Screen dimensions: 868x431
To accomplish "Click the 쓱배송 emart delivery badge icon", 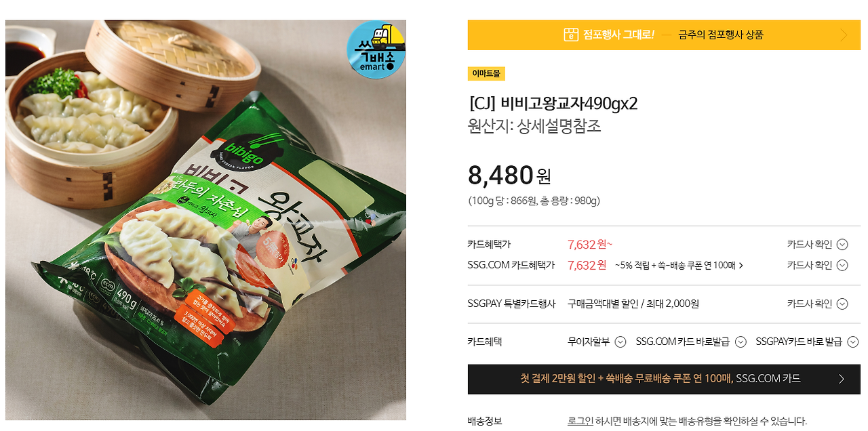I will 376,50.
